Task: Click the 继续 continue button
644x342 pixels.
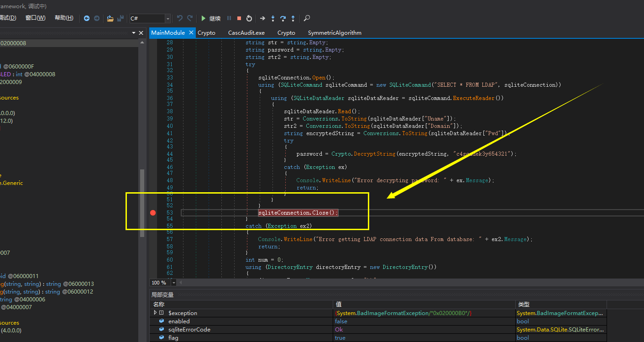Action: pyautogui.click(x=210, y=18)
